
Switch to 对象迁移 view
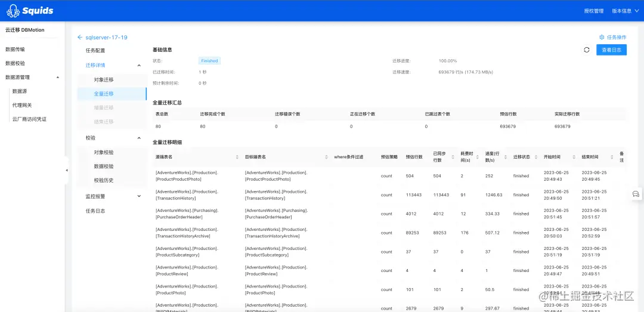tap(104, 80)
